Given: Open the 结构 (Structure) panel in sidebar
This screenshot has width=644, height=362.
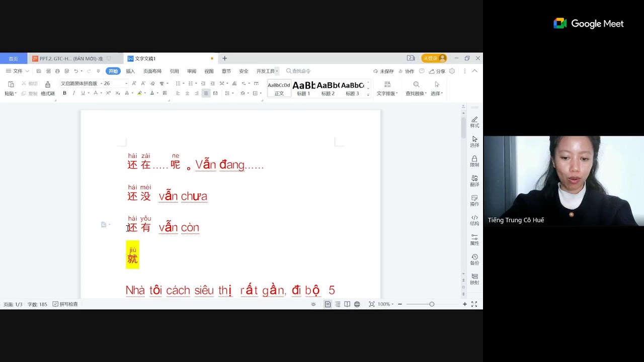Looking at the screenshot, I should 474,220.
